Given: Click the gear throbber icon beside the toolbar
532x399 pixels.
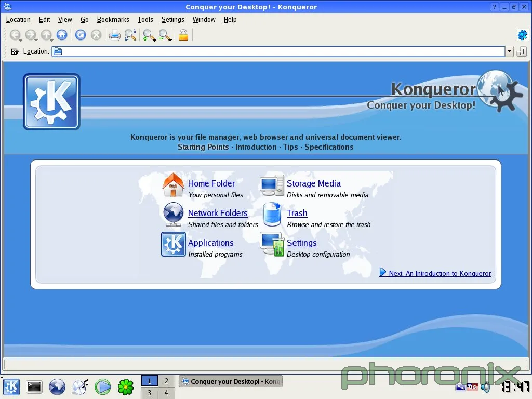Looking at the screenshot, I should (522, 35).
